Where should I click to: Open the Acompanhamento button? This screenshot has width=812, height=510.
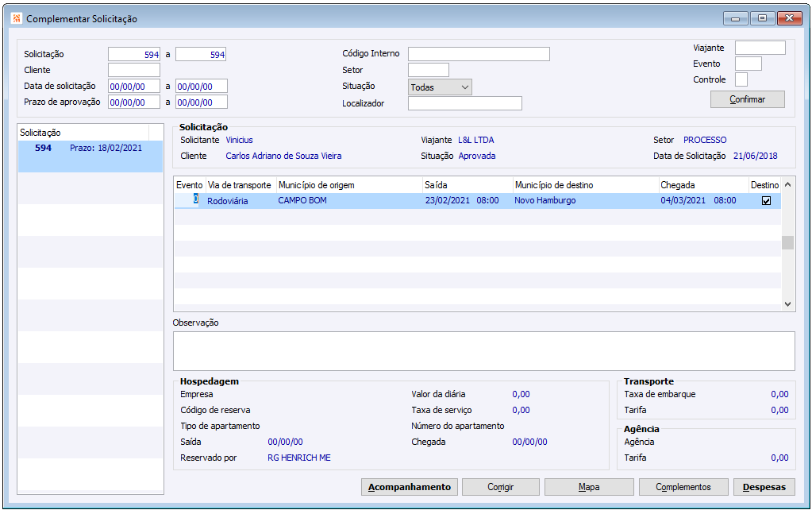point(409,487)
